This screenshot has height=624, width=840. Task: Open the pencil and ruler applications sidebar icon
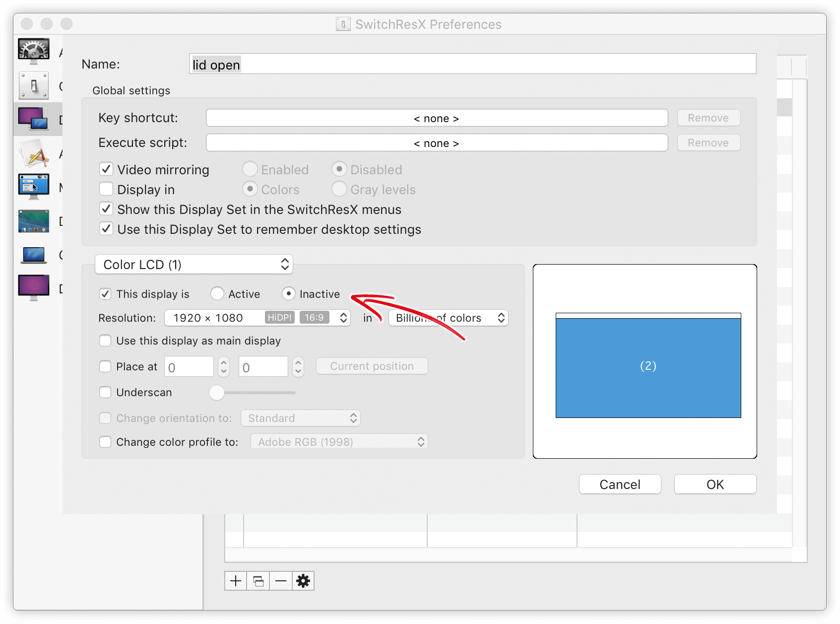click(x=34, y=153)
